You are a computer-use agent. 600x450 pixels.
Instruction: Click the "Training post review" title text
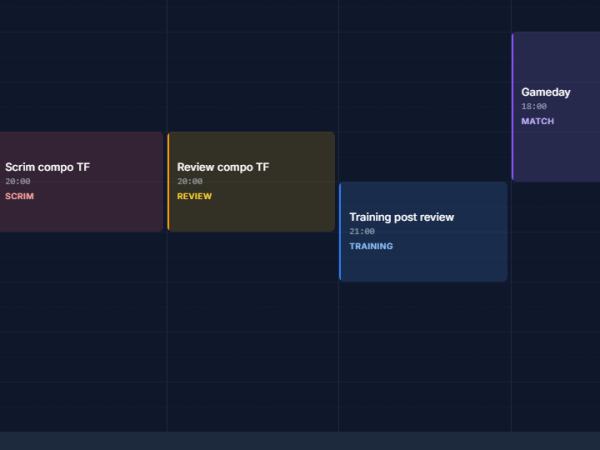click(x=402, y=217)
